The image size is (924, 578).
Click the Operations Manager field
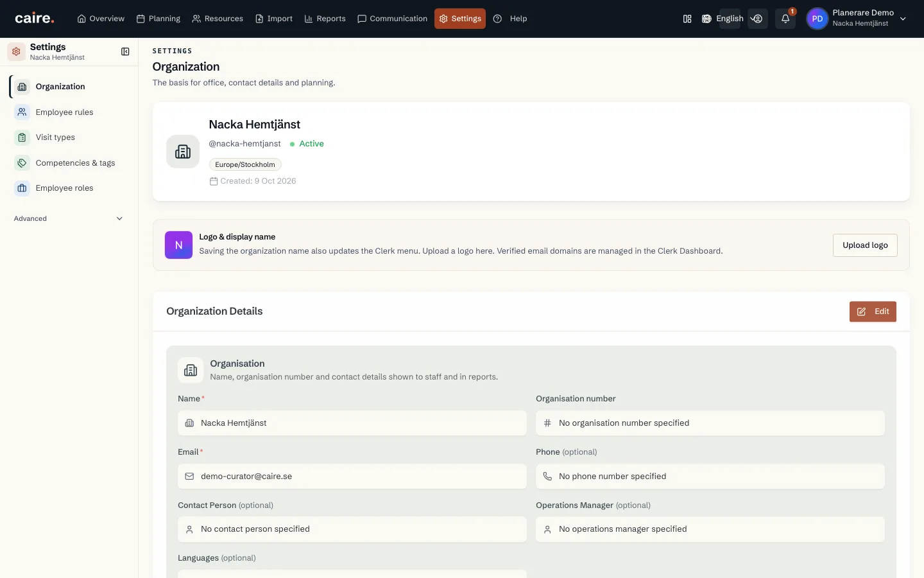coord(710,529)
